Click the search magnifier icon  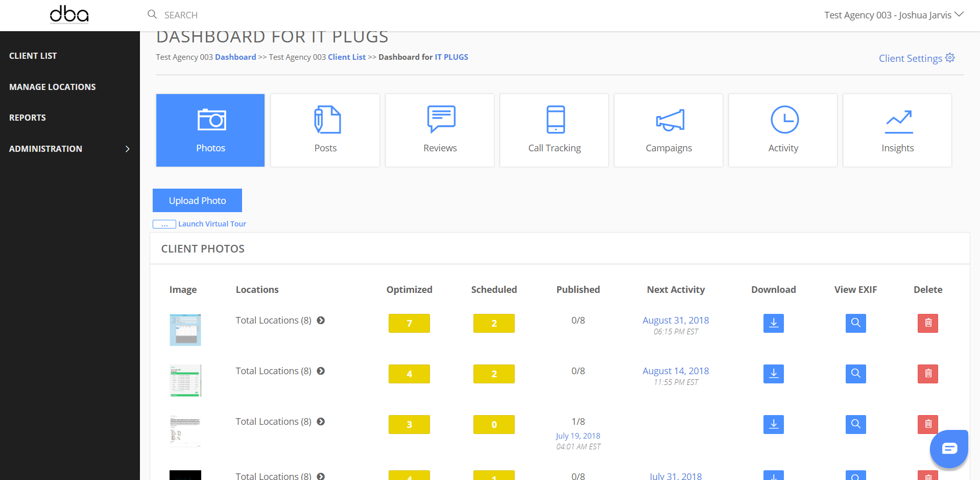(x=152, y=14)
